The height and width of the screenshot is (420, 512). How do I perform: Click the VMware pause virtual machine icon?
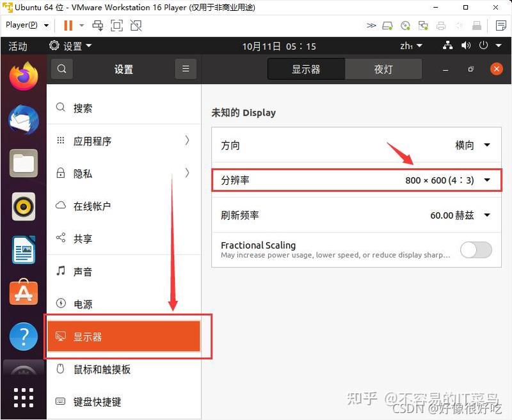click(68, 26)
